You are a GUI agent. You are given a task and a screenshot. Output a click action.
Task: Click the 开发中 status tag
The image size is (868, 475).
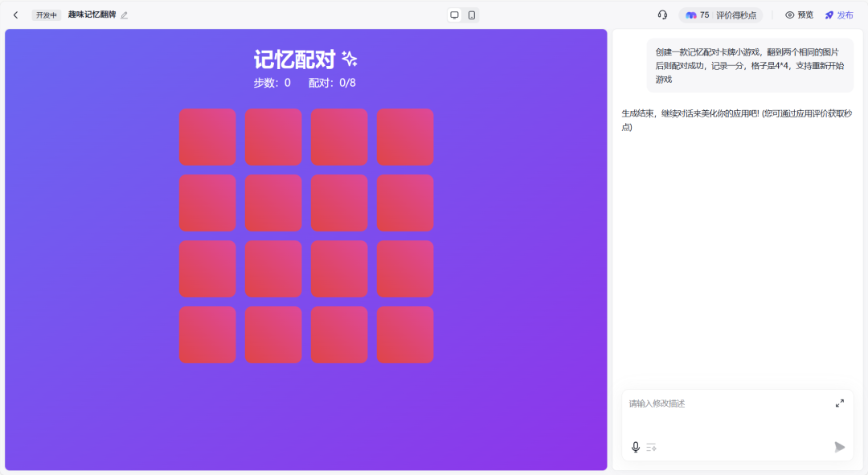click(47, 15)
